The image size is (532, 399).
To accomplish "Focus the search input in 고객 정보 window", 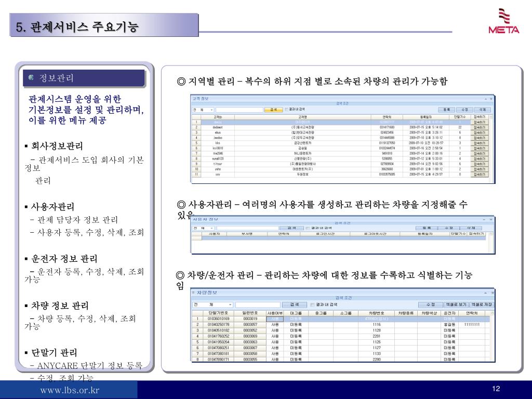I will (x=240, y=110).
